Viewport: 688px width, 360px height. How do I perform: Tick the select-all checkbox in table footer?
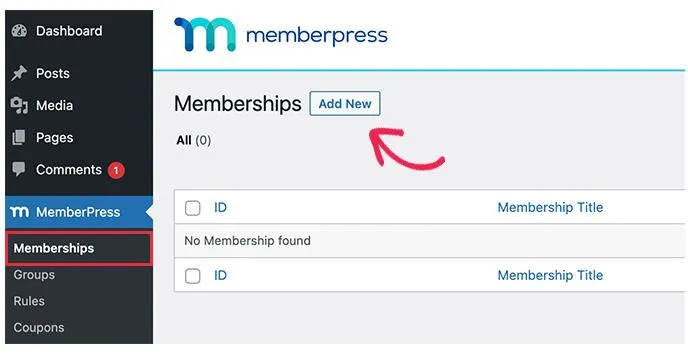click(x=193, y=276)
